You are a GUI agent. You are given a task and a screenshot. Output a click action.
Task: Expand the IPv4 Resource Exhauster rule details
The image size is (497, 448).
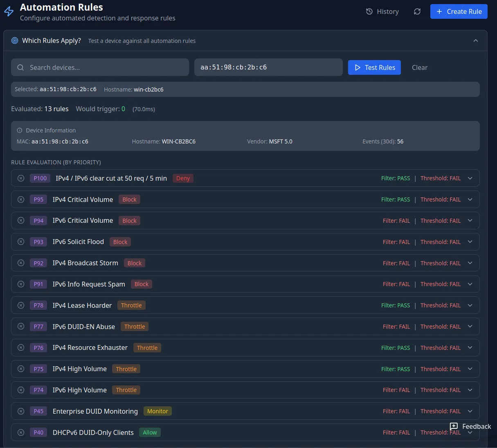pyautogui.click(x=470, y=347)
